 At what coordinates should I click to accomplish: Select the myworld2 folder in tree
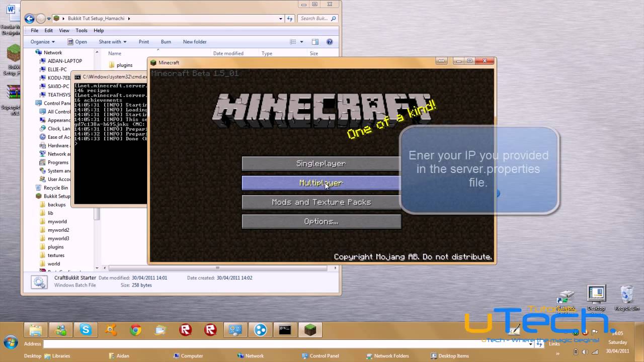point(58,230)
